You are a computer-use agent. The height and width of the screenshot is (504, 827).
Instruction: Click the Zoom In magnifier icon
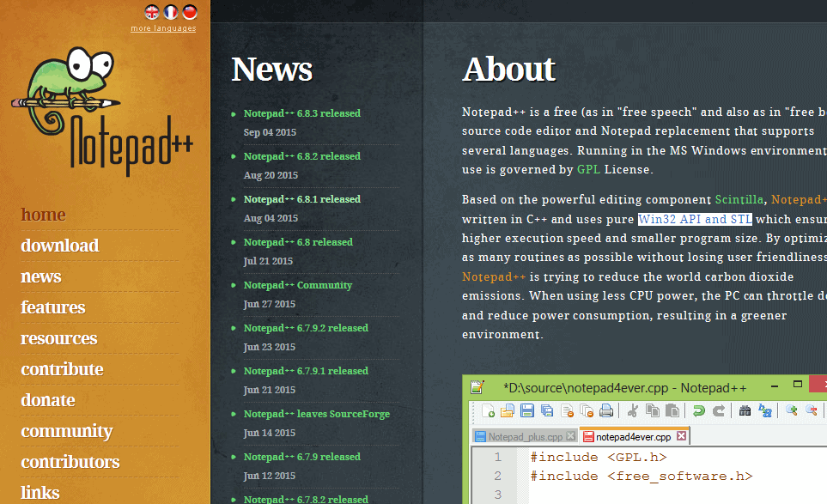791,410
